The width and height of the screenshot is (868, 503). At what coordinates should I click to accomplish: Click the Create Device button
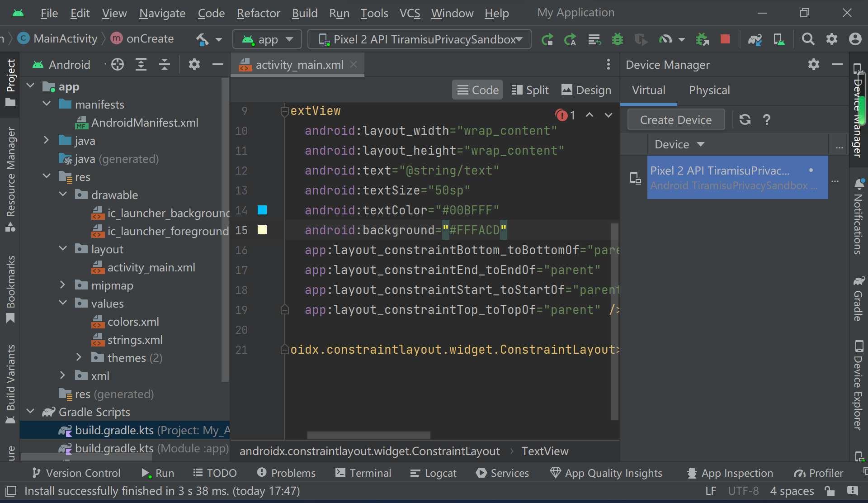point(675,120)
